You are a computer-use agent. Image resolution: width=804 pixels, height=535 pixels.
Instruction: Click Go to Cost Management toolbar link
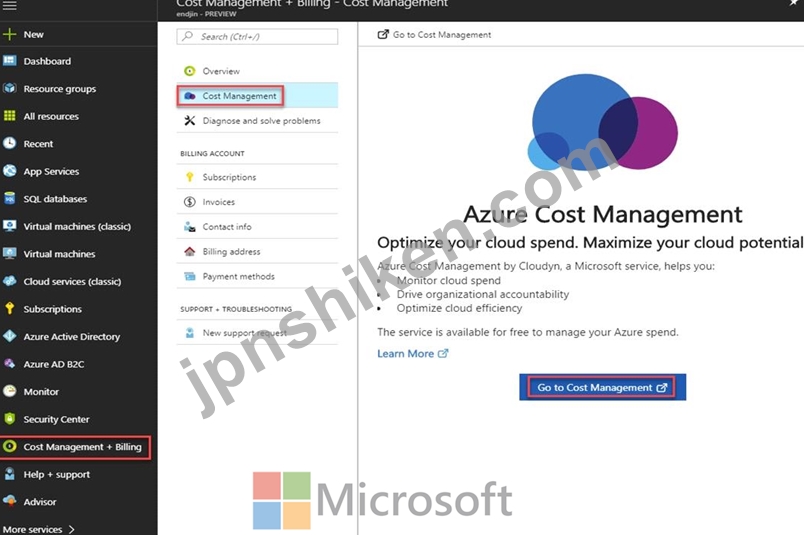coord(434,34)
